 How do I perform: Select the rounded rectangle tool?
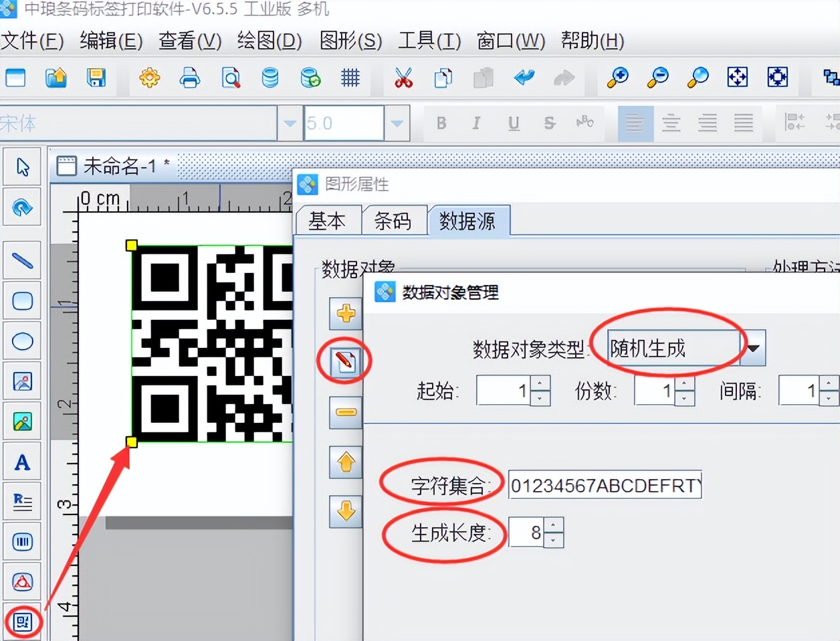[x=23, y=301]
